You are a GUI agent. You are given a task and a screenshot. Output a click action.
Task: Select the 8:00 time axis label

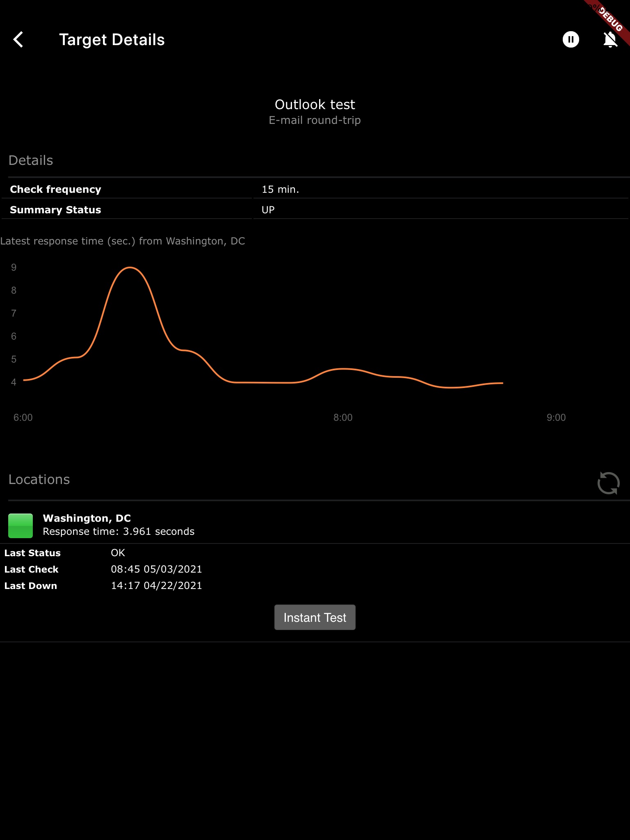(343, 418)
